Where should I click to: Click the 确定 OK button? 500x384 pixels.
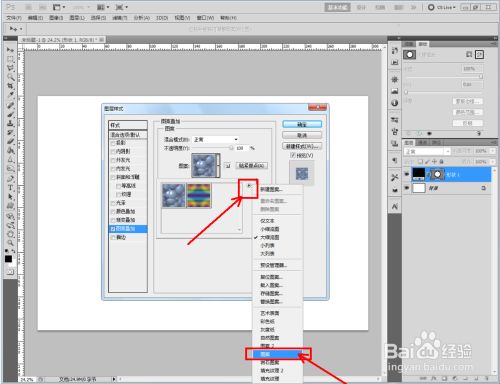coord(302,124)
